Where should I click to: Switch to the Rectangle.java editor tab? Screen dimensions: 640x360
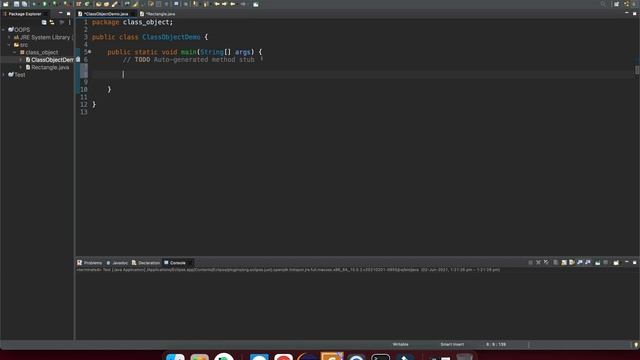coord(158,14)
